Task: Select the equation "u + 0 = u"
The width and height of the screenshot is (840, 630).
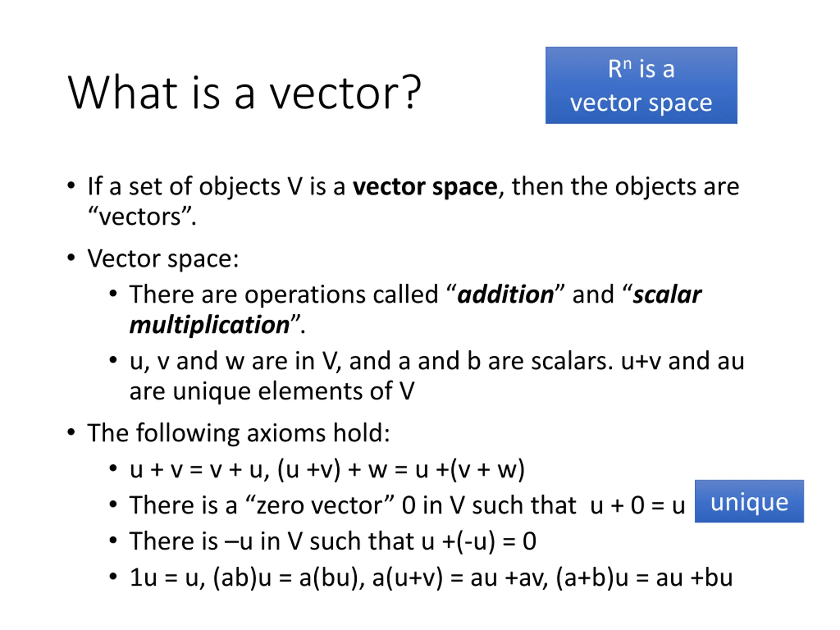Action: coord(638,505)
